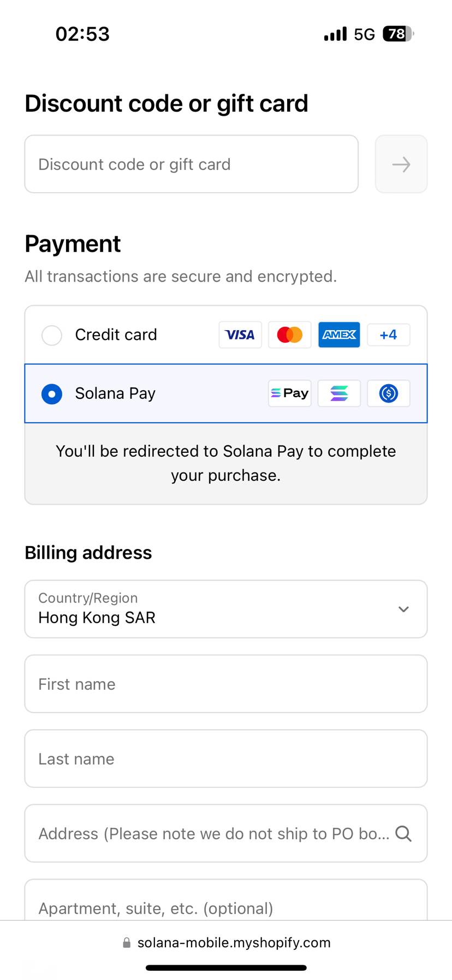Click the American Express logo

tap(339, 334)
